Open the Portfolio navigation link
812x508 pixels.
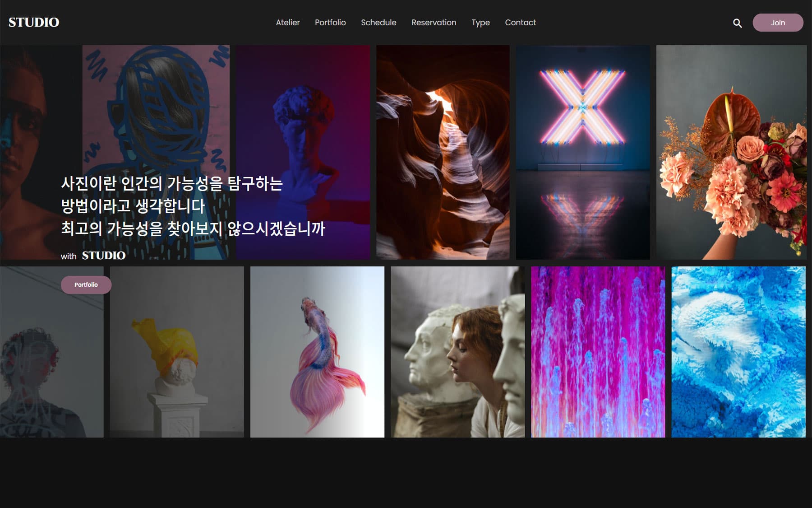[330, 23]
